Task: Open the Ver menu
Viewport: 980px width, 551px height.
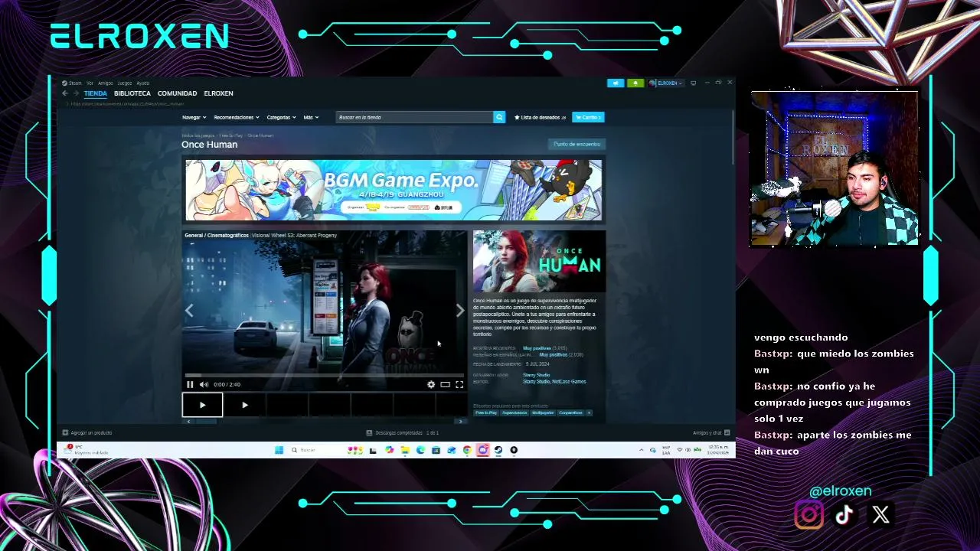Action: point(90,83)
